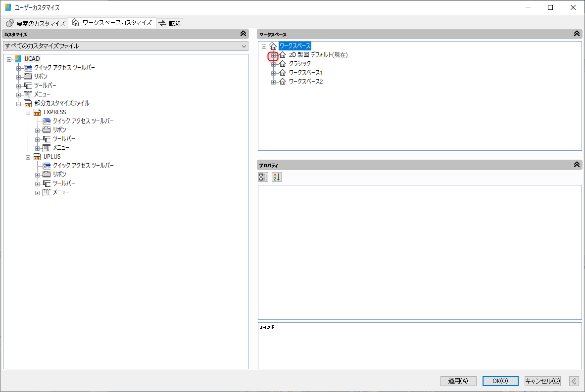The height and width of the screenshot is (392, 585).
Task: Click the ツールバー icon under IJPLUS
Action: [46, 183]
